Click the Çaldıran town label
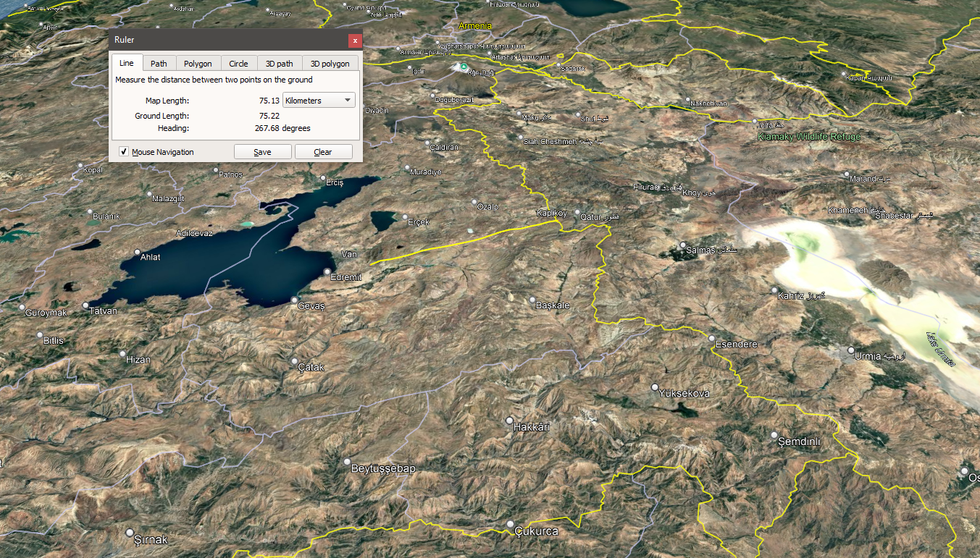Viewport: 980px width, 558px height. click(x=445, y=148)
